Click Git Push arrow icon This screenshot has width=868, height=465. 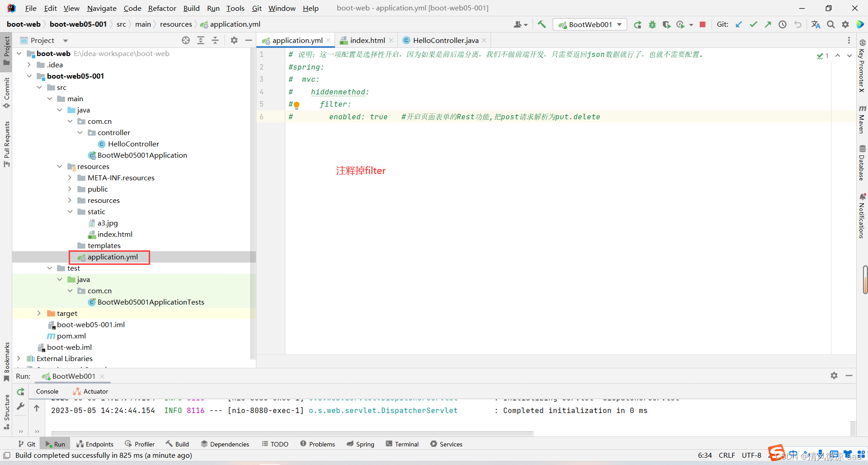point(768,24)
